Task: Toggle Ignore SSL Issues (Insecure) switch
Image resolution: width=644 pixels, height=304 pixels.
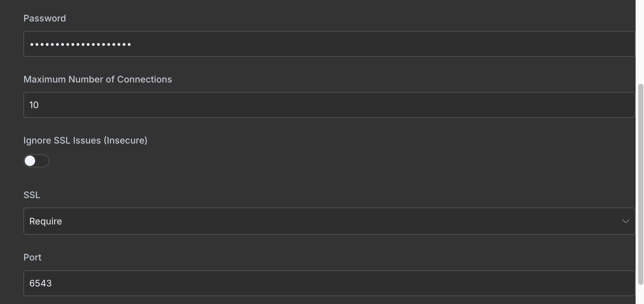Action: click(36, 161)
